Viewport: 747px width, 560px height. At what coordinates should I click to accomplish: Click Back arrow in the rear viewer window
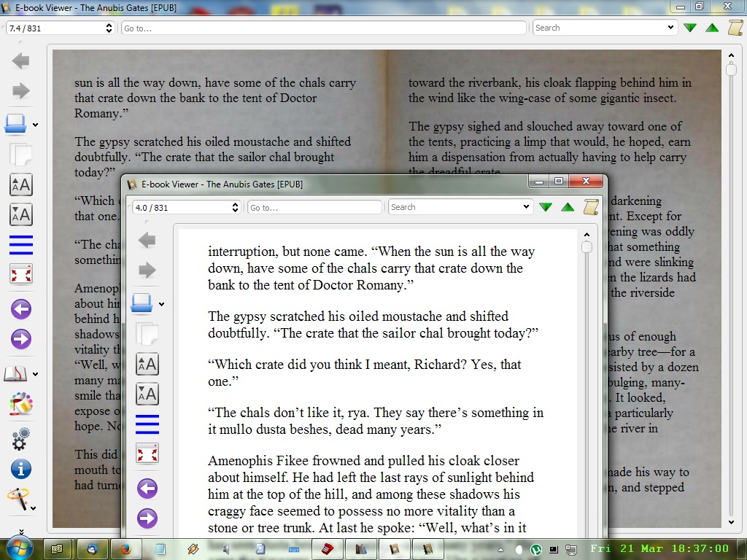point(20,61)
